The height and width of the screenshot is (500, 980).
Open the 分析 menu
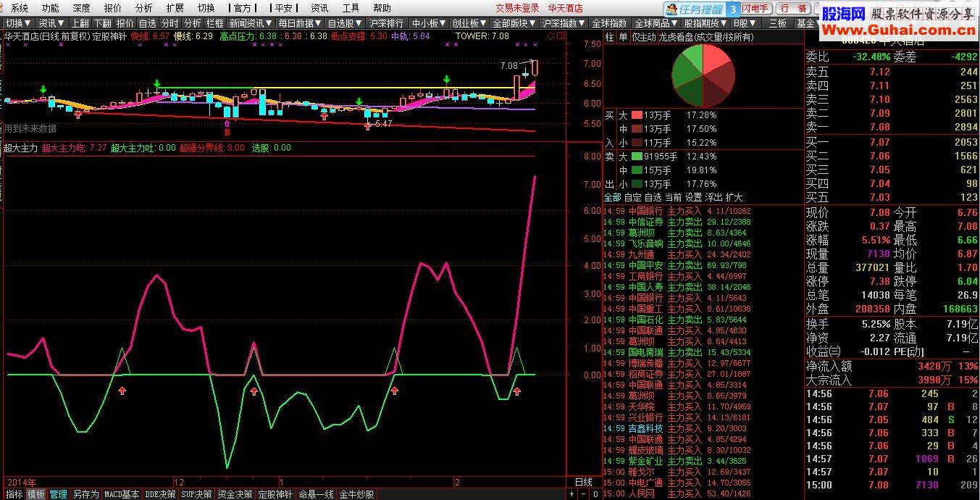pos(143,8)
